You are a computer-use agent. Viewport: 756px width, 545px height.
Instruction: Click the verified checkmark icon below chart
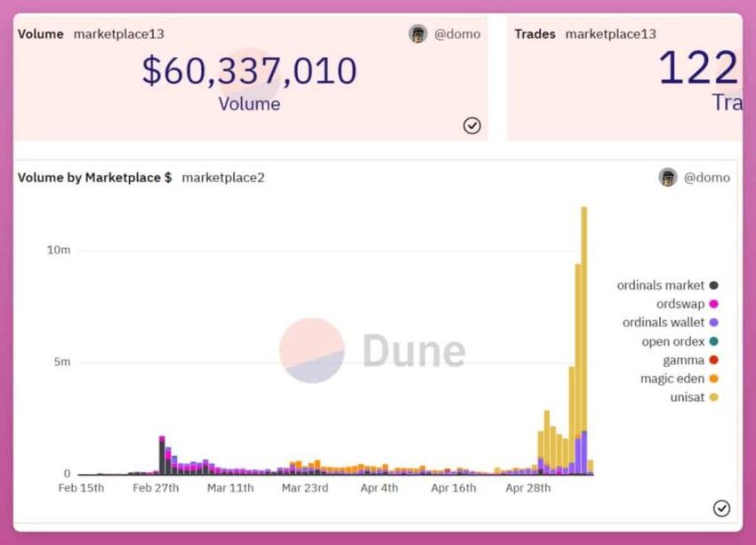(x=721, y=509)
